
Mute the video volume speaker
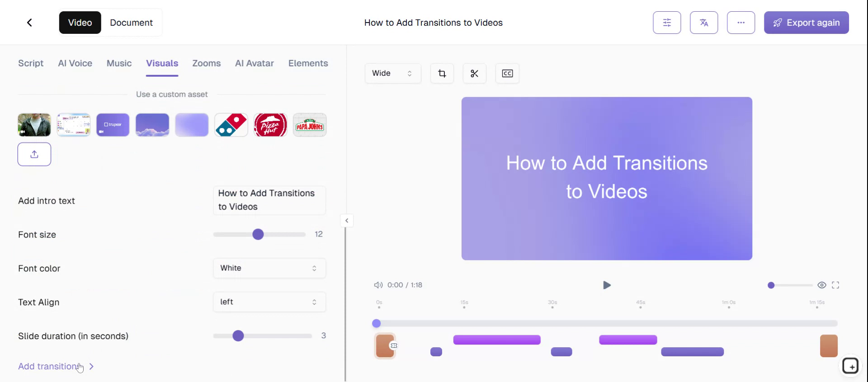click(378, 285)
